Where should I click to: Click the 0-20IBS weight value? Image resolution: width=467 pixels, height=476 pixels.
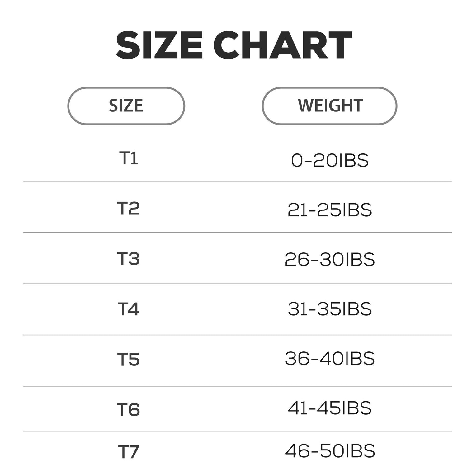330,161
